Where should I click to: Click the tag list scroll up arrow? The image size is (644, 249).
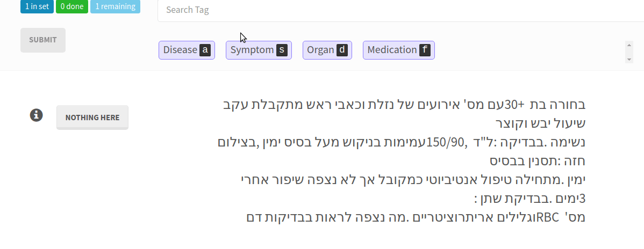629,45
